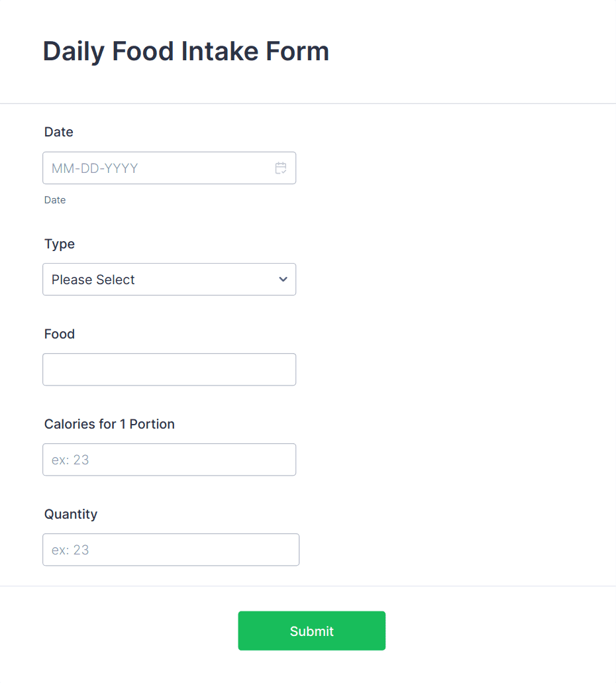This screenshot has width=616, height=683.
Task: Click the Date sublabel text
Action: coord(55,199)
